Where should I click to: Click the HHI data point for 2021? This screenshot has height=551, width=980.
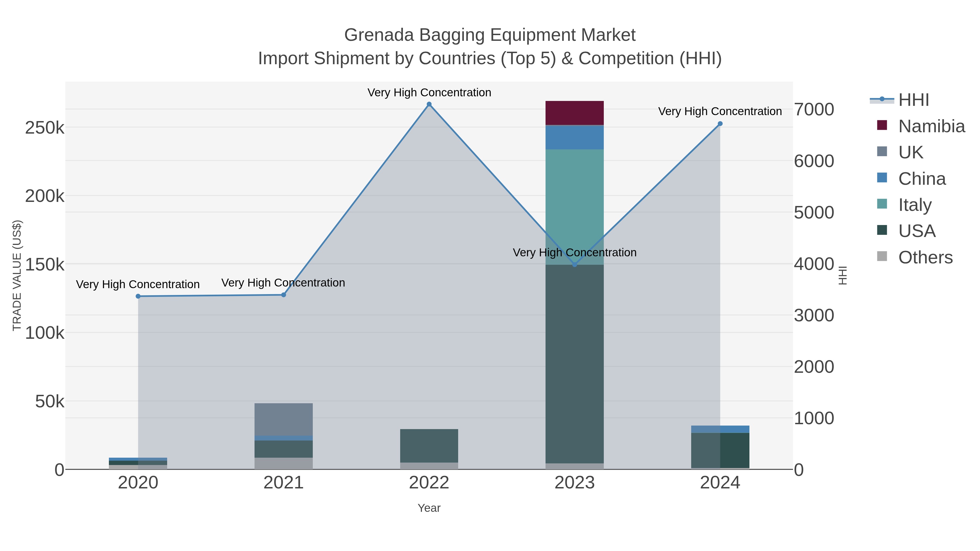pyautogui.click(x=283, y=295)
